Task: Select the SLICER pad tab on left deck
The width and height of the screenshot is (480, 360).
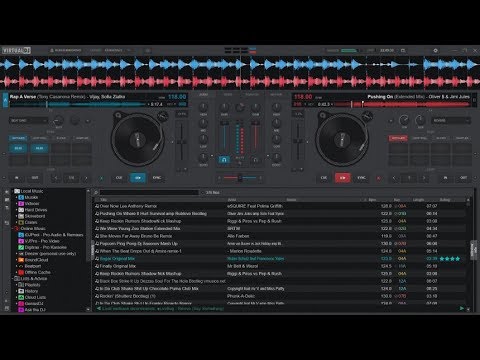Action: [x=61, y=138]
